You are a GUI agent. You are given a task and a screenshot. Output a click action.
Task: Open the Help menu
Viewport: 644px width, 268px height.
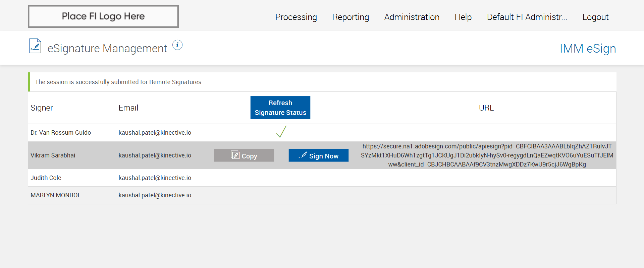point(463,17)
